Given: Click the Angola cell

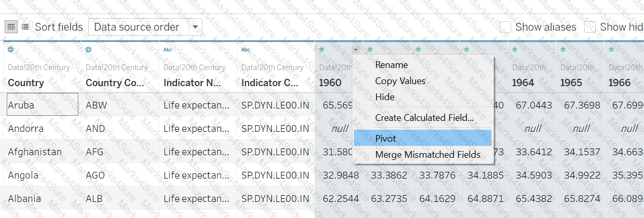Looking at the screenshot, I should 43,175.
